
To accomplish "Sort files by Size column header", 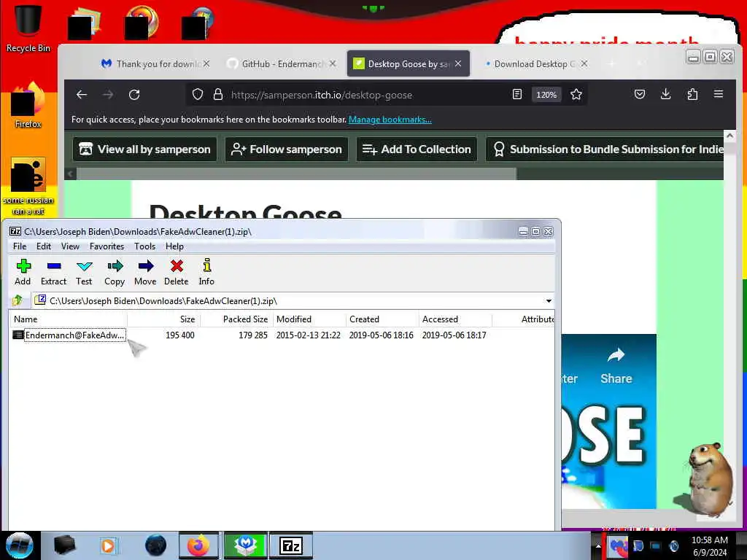I will pos(164,319).
